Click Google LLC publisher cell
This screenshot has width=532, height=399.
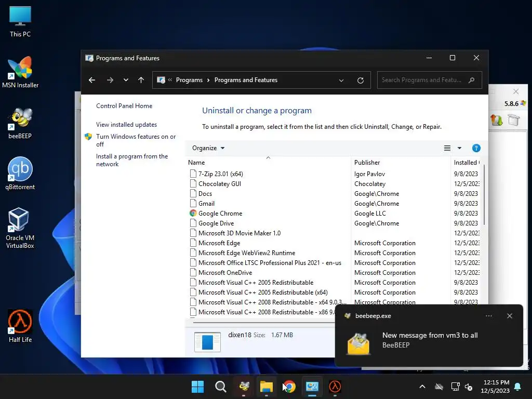point(370,213)
